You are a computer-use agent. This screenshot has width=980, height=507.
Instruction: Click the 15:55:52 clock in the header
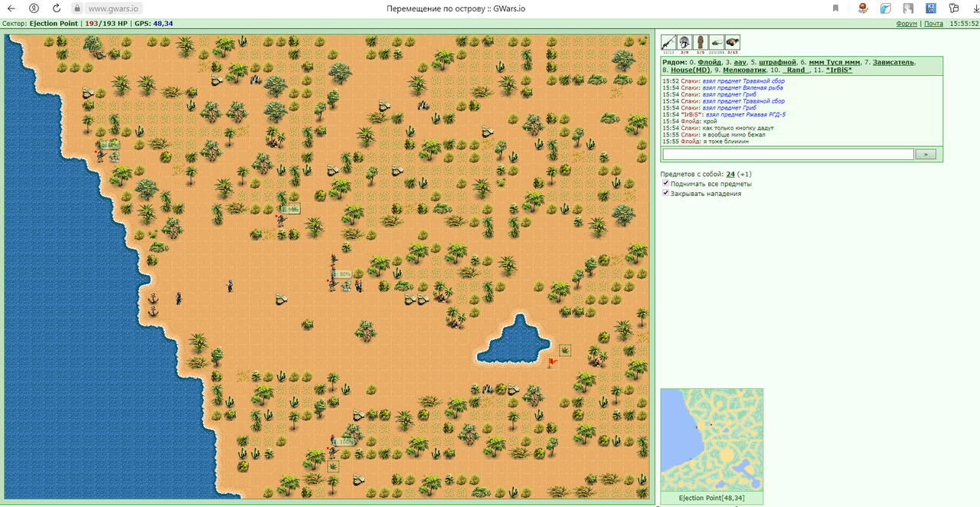click(x=964, y=24)
